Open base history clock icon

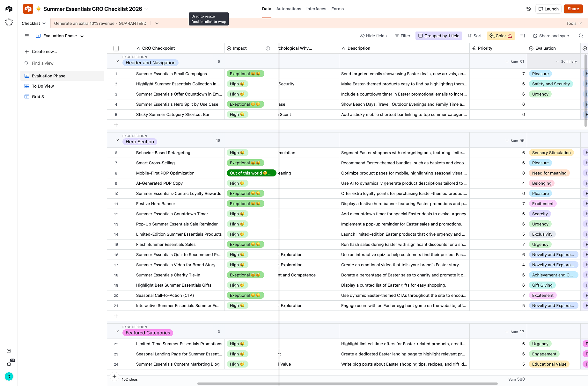[528, 9]
